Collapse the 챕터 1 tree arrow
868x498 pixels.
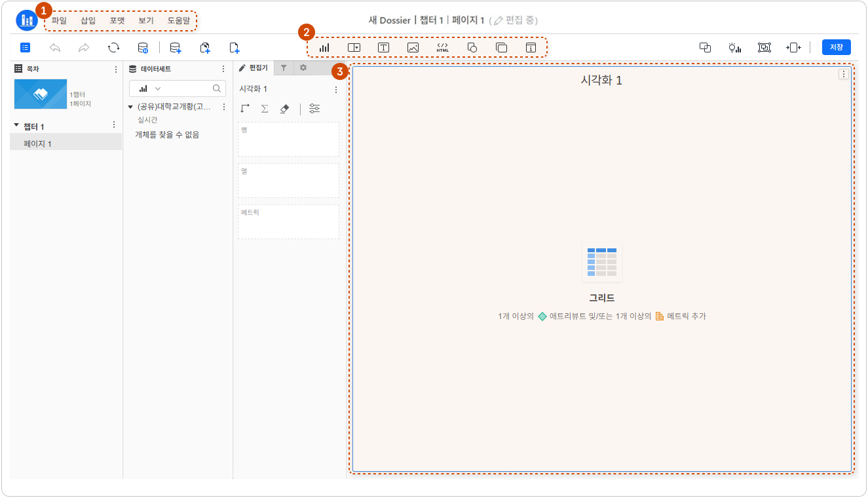[16, 125]
